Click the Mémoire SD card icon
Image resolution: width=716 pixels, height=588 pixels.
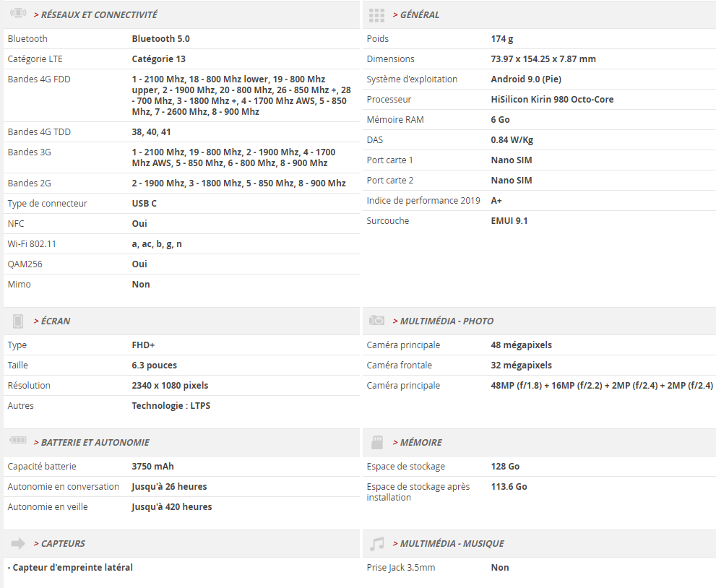[x=376, y=442]
